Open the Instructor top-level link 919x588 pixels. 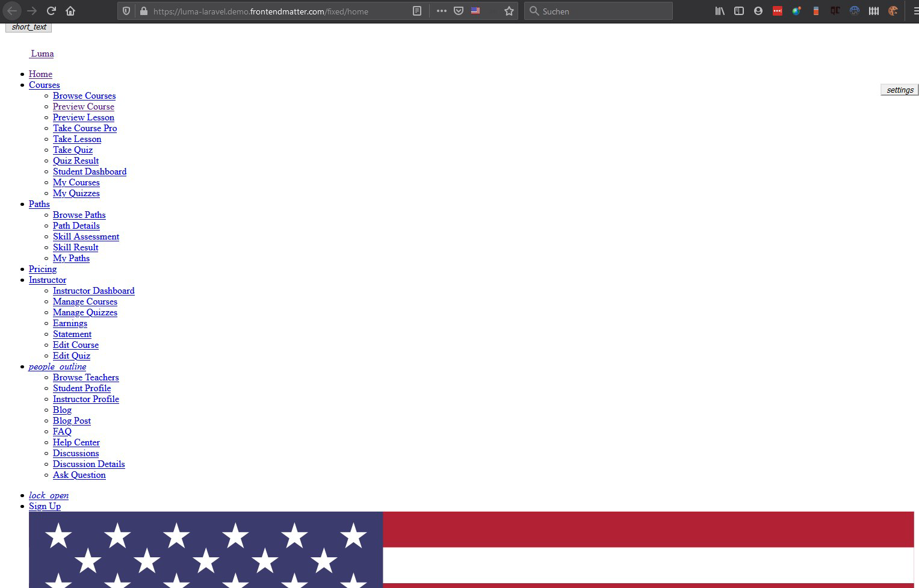click(x=48, y=280)
